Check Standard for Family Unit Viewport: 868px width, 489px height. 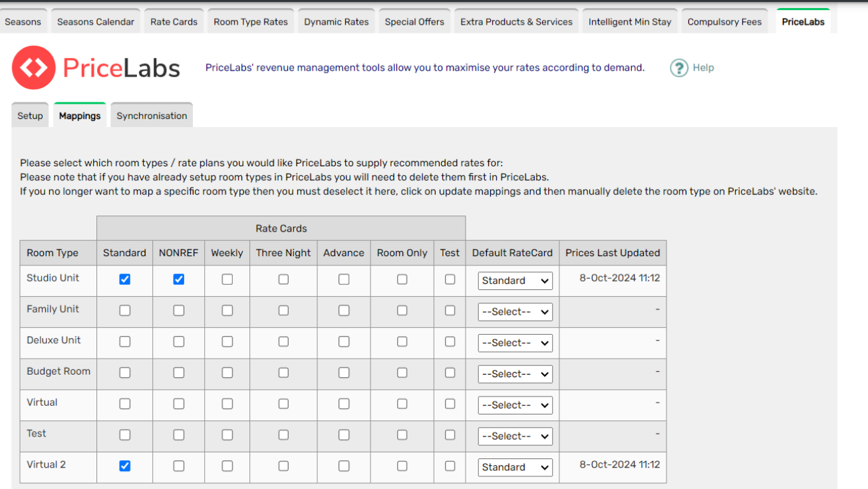point(124,311)
